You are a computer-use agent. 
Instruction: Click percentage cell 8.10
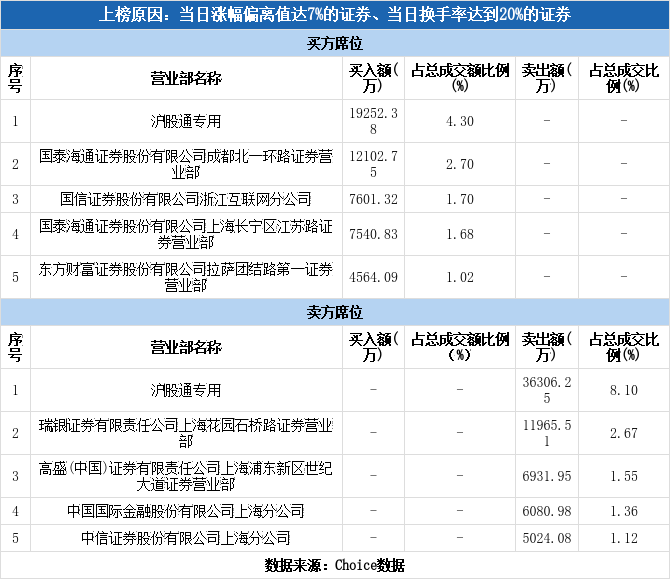(x=624, y=390)
